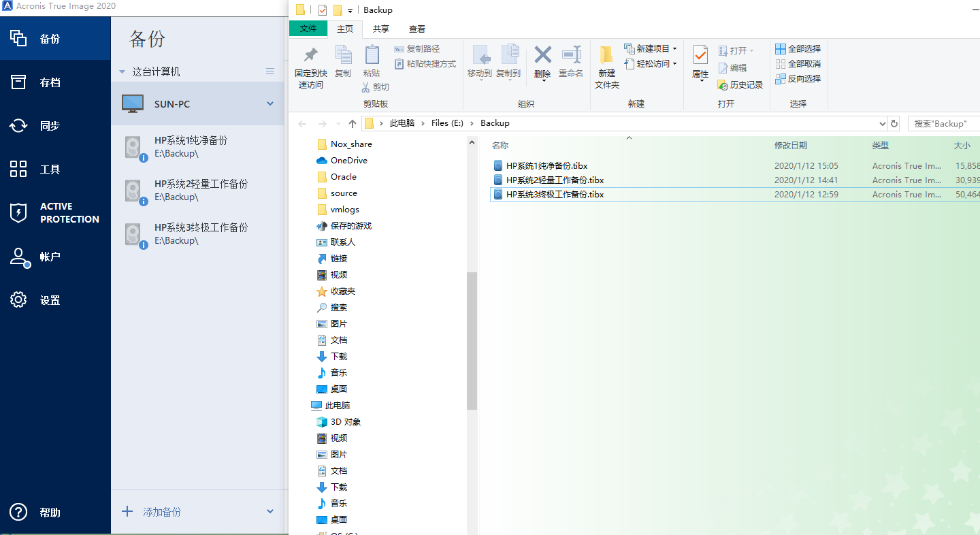Image resolution: width=980 pixels, height=535 pixels.
Task: Open the Tools (工具) section in Acronis
Action: pyautogui.click(x=55, y=169)
